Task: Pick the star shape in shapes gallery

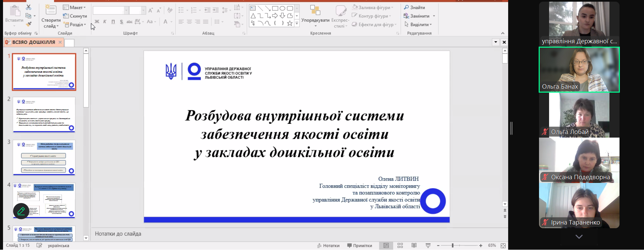Action: 289,23
